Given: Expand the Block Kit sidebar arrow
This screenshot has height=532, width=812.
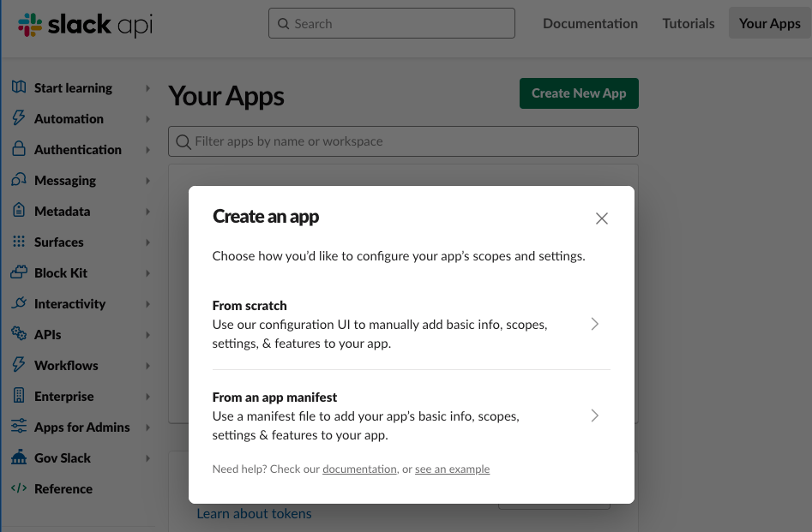Looking at the screenshot, I should 147,272.
